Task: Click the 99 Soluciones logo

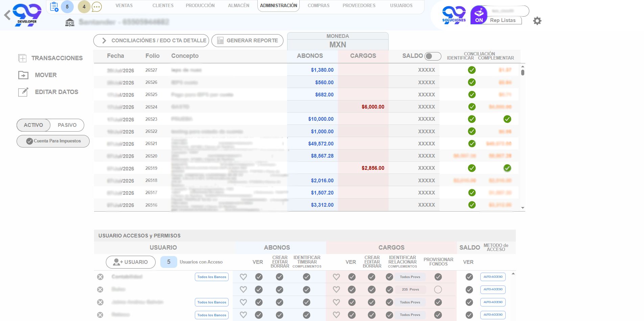Action: 454,15
